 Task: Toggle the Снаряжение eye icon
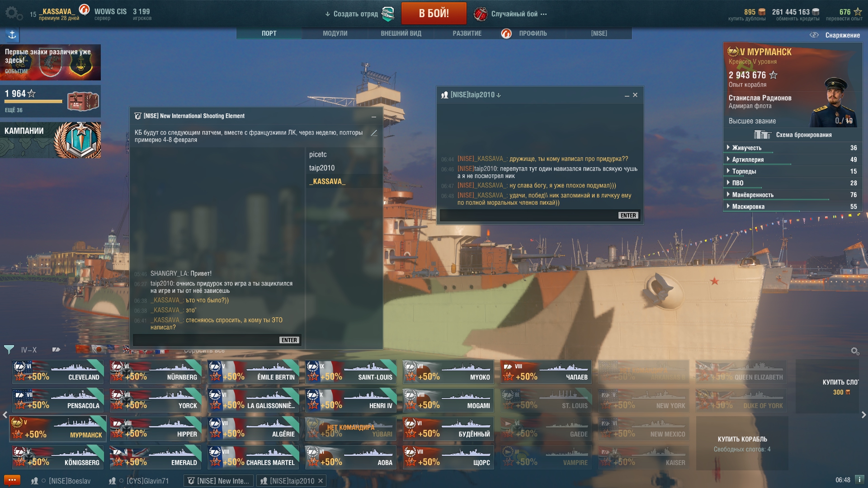click(814, 35)
